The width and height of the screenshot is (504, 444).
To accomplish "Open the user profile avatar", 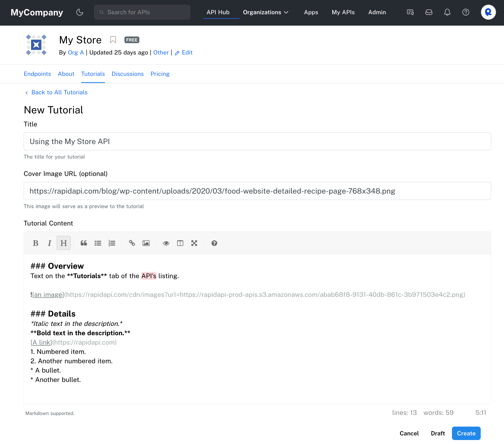I will [x=488, y=12].
